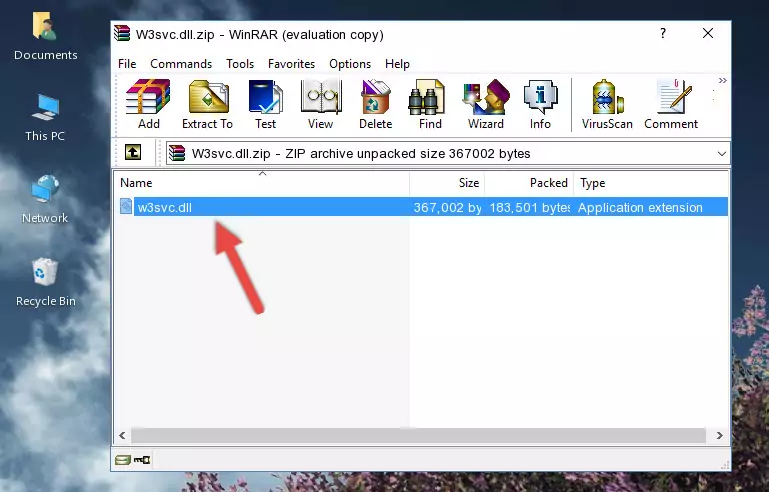Click the horizontal scrollbar left arrow
The image size is (769, 492).
(122, 435)
